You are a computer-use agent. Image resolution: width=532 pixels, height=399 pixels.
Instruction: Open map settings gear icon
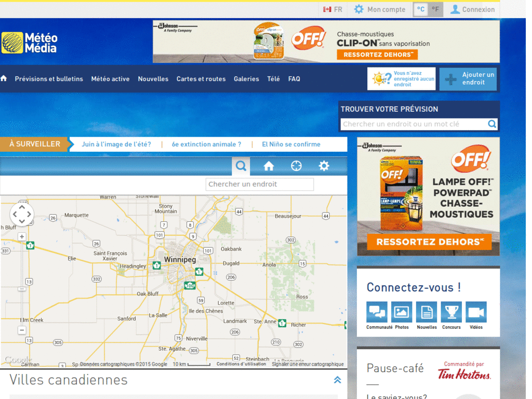(324, 166)
